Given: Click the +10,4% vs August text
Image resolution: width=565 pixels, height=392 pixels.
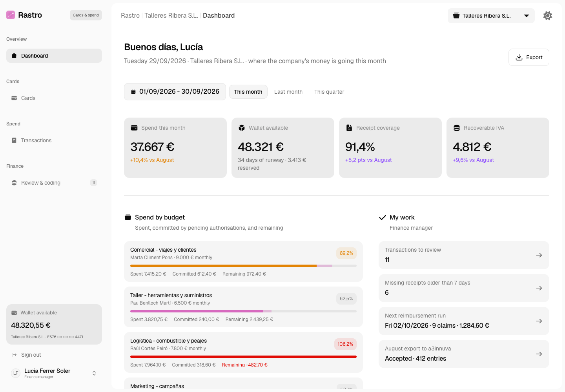Looking at the screenshot, I should tap(152, 160).
